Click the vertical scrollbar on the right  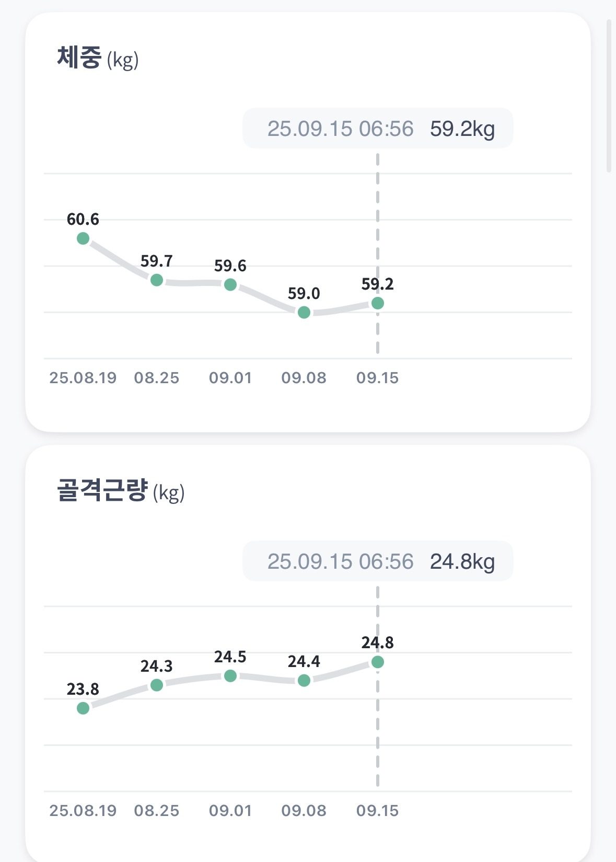click(609, 96)
